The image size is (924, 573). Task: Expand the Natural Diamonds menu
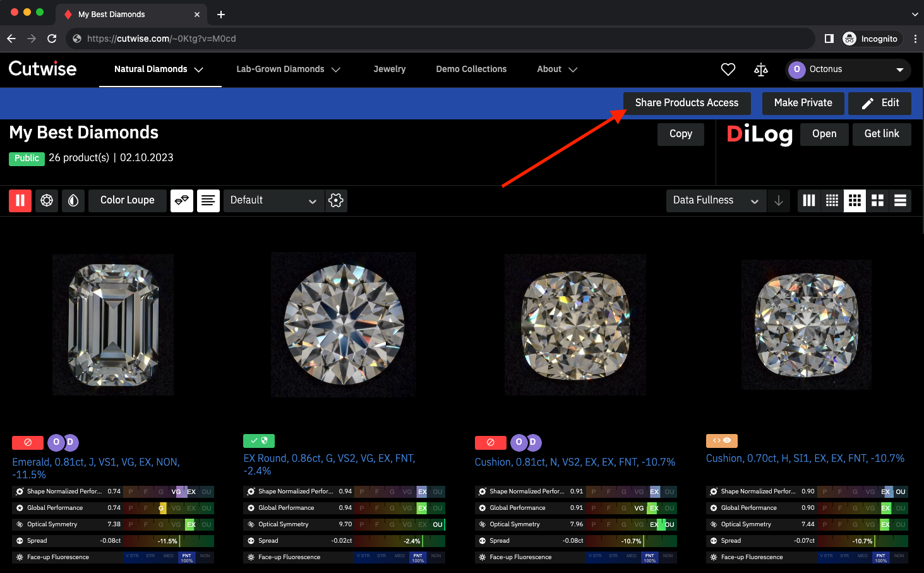[x=159, y=69]
